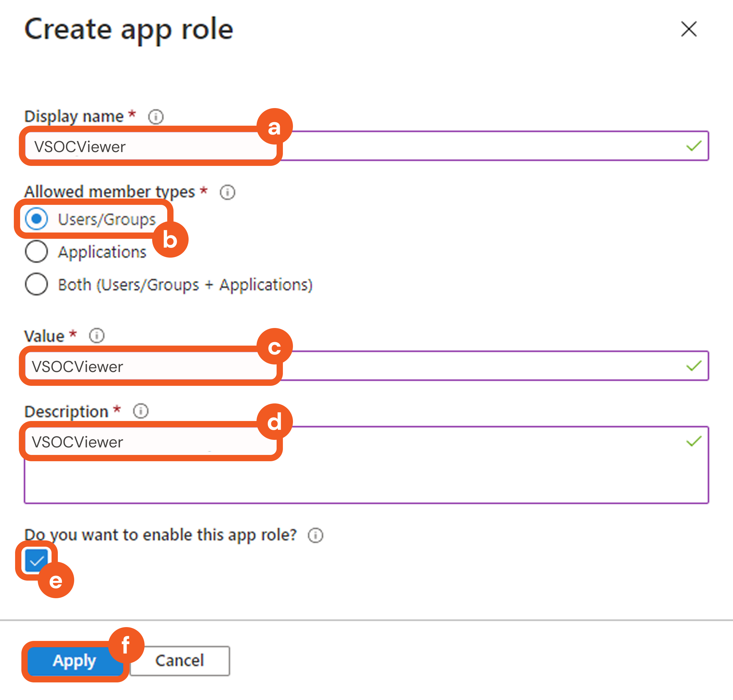Click the green checkmark in Display name field
This screenshot has width=733, height=700.
(694, 146)
